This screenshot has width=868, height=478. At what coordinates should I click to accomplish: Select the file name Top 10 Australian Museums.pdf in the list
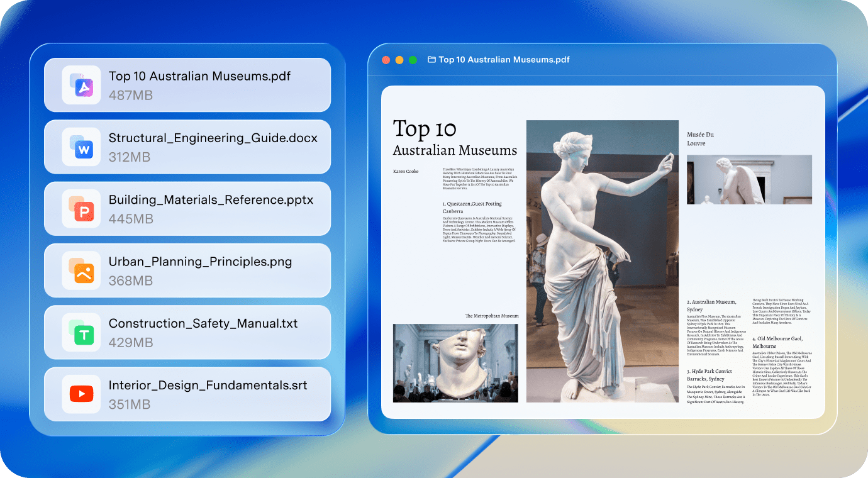coord(199,76)
